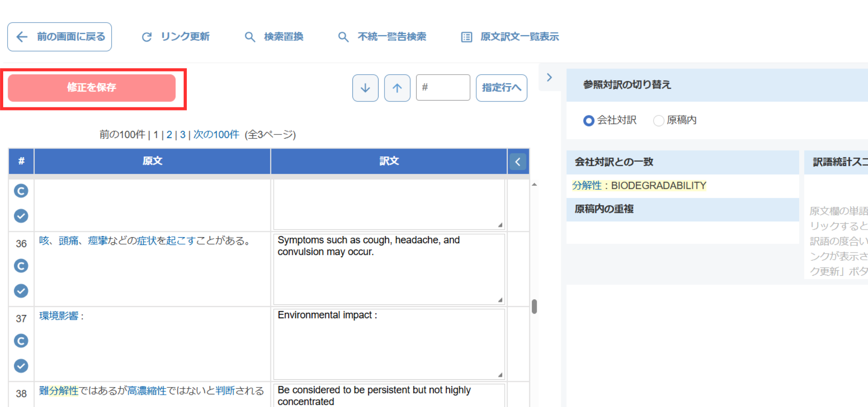The width and height of the screenshot is (868, 407).
Task: Open 原文訳文一覧表示 list view
Action: pyautogui.click(x=510, y=37)
